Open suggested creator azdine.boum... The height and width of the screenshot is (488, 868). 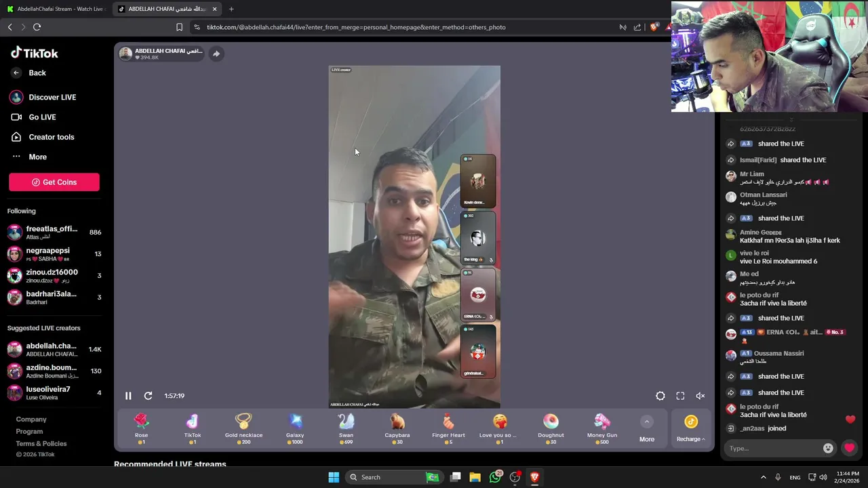click(x=54, y=371)
